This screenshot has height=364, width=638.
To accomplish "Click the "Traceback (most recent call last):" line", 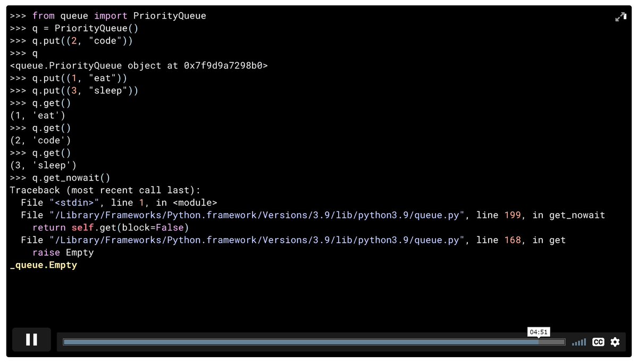I will point(105,190).
